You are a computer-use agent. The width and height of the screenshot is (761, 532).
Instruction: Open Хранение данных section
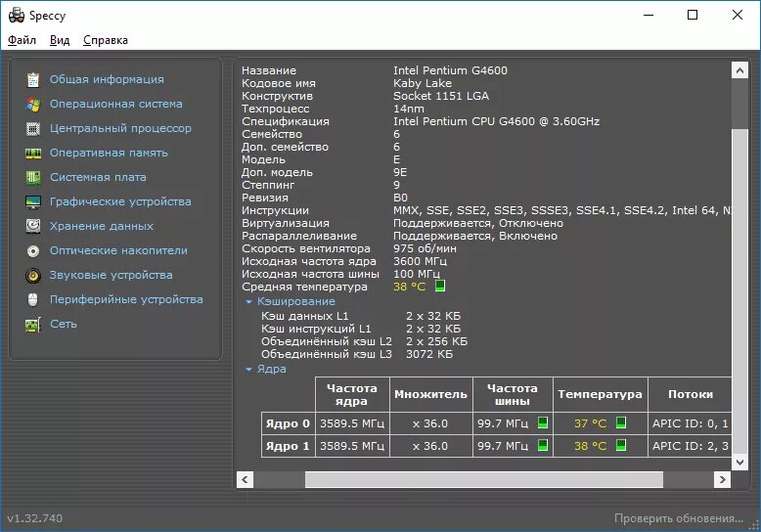[102, 226]
